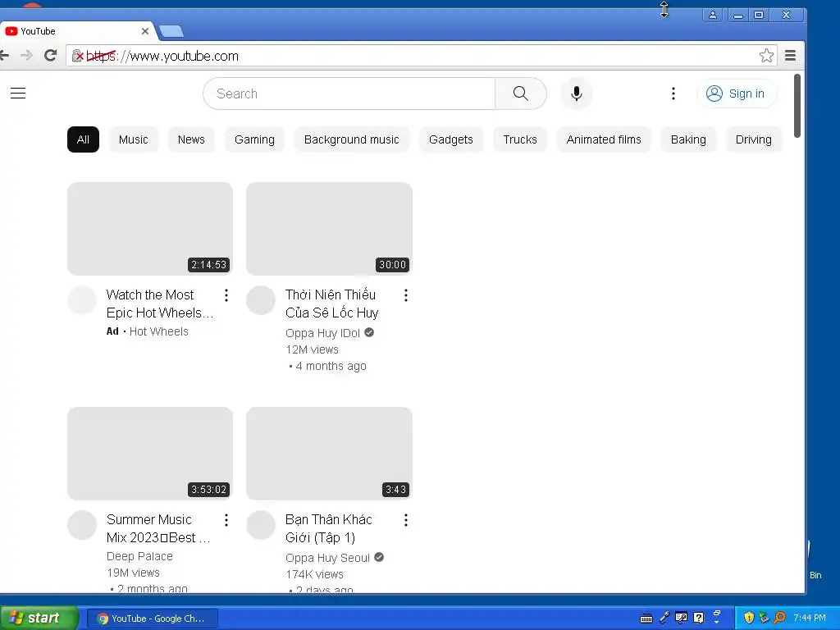
Task: Click Summer Music Mix 2023 title
Action: point(158,529)
